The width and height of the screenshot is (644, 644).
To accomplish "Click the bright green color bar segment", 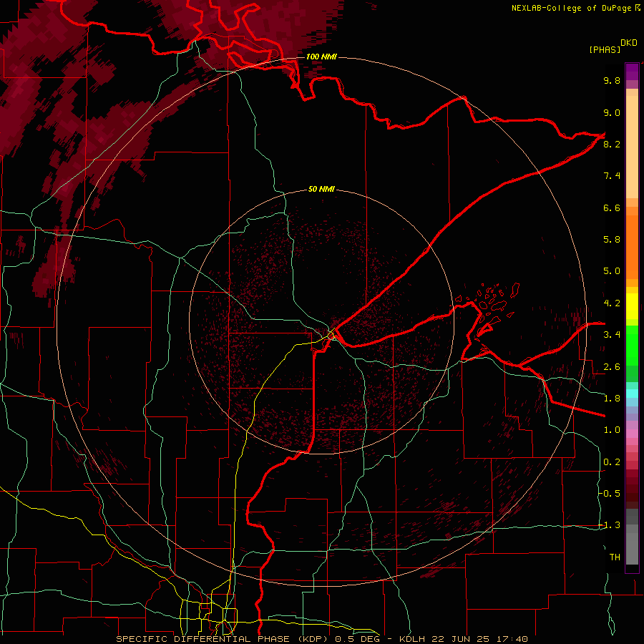I will click(632, 346).
